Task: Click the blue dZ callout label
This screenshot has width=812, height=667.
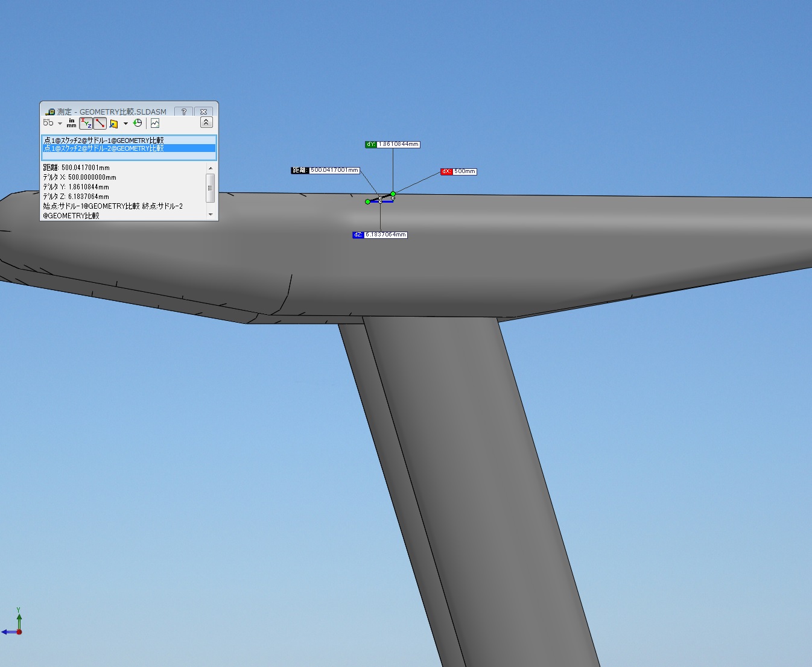Action: [380, 235]
